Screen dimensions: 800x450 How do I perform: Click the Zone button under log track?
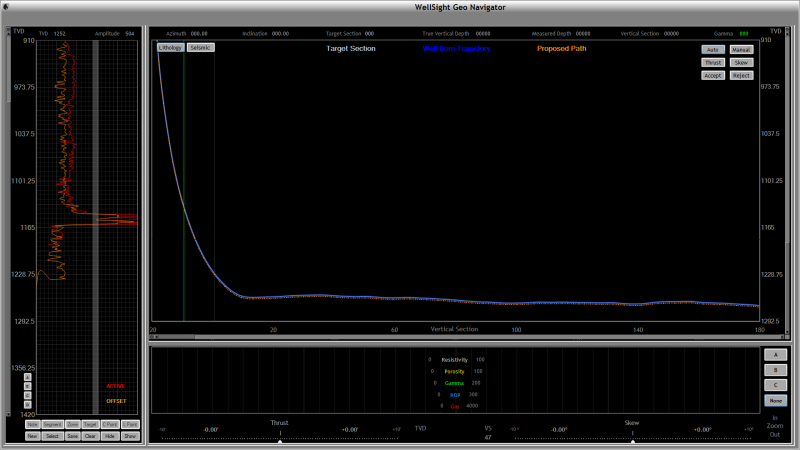72,425
